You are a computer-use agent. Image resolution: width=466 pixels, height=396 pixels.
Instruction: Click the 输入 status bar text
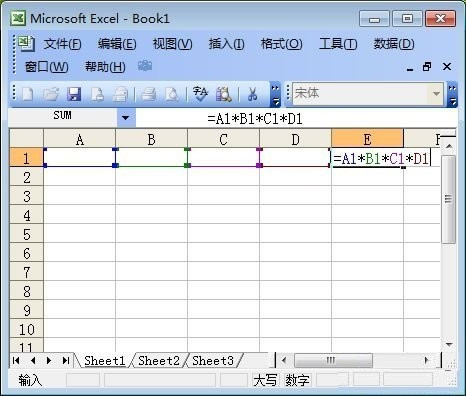coord(30,380)
